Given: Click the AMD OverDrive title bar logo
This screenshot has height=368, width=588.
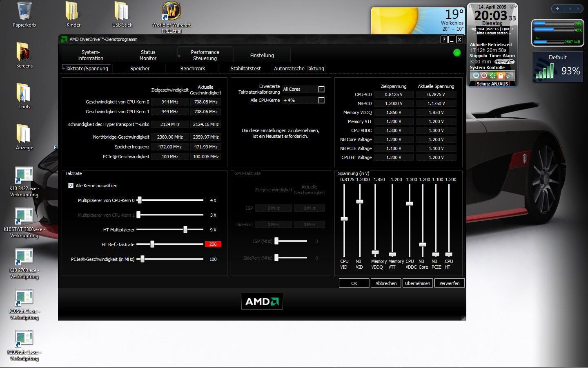Looking at the screenshot, I should pos(64,39).
